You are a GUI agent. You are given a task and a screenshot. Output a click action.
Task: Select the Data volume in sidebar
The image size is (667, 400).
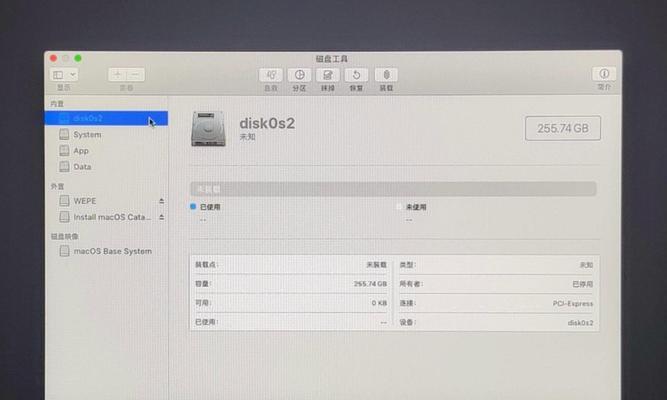[x=82, y=167]
